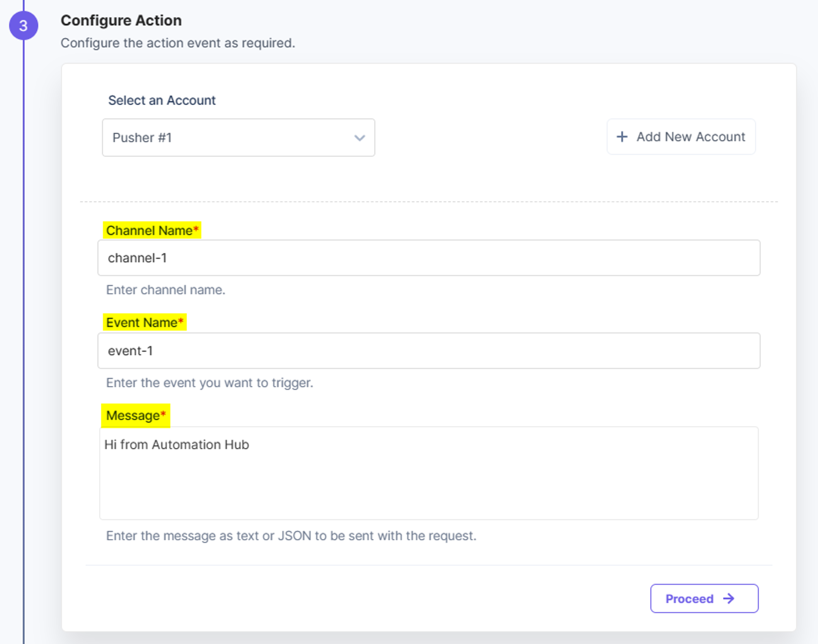Click the highlighted Channel Name label
This screenshot has height=644, width=818.
(x=152, y=230)
